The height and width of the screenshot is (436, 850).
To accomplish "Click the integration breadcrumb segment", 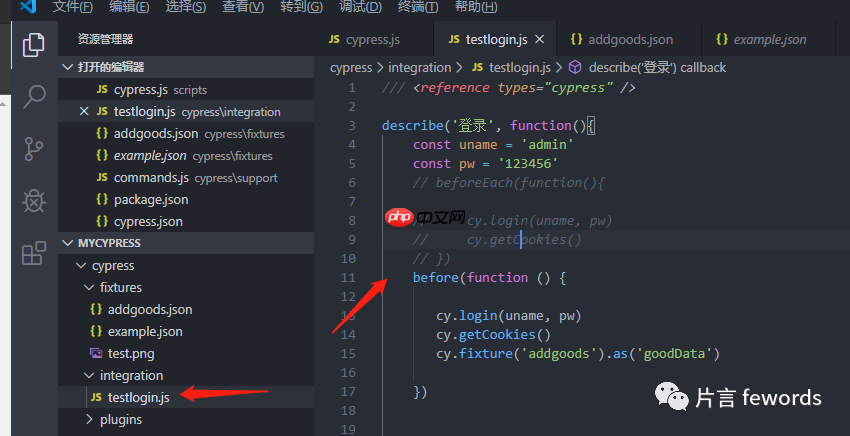I will (419, 67).
